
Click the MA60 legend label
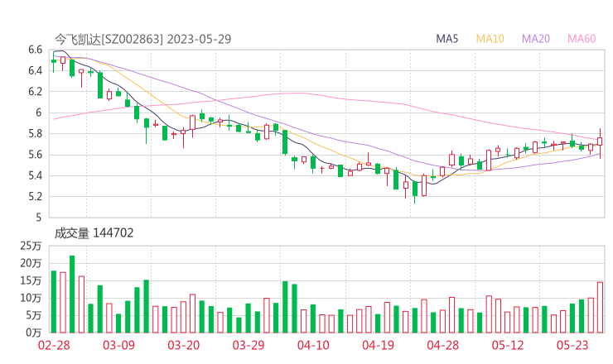(x=582, y=39)
